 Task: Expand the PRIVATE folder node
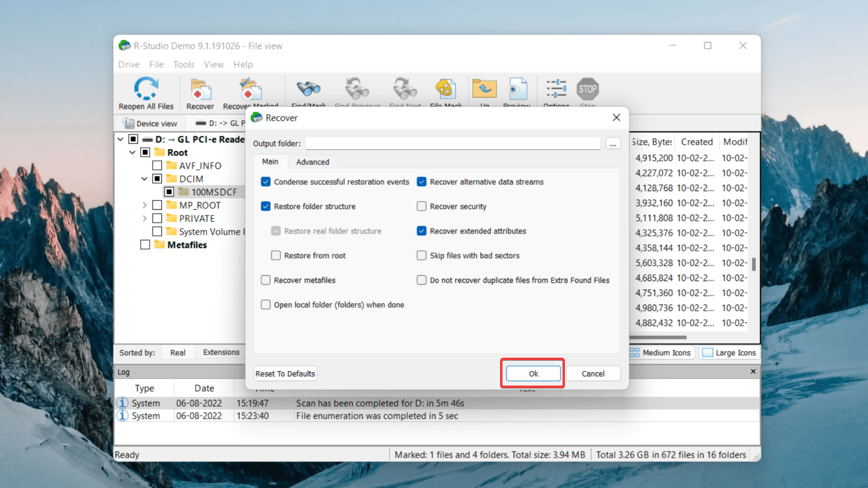[x=144, y=218]
